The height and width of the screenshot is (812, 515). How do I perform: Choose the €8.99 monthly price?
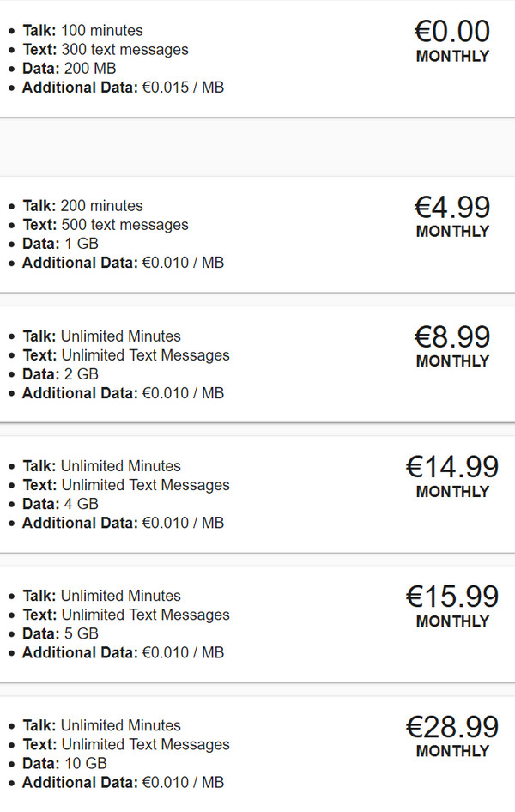[x=452, y=336]
